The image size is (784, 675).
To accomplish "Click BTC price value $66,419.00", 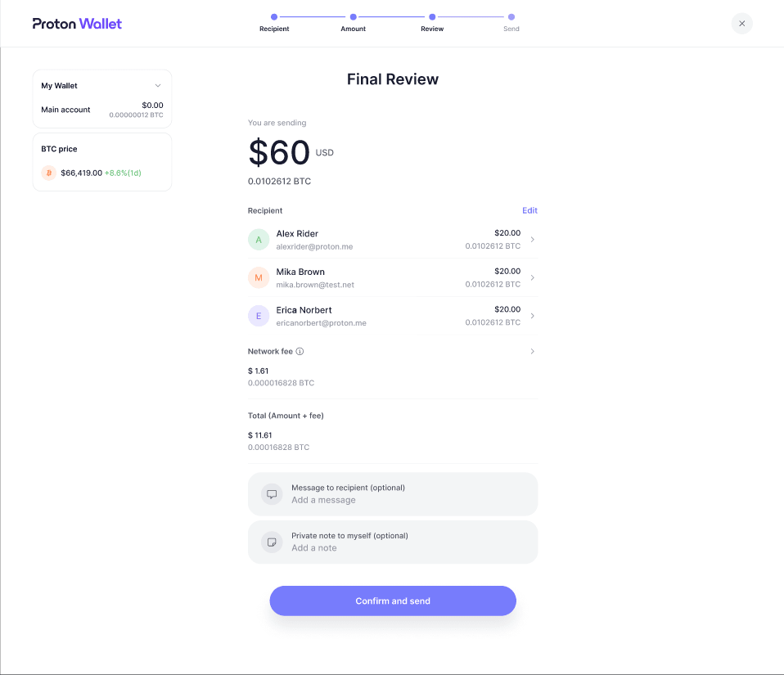I will [x=82, y=173].
